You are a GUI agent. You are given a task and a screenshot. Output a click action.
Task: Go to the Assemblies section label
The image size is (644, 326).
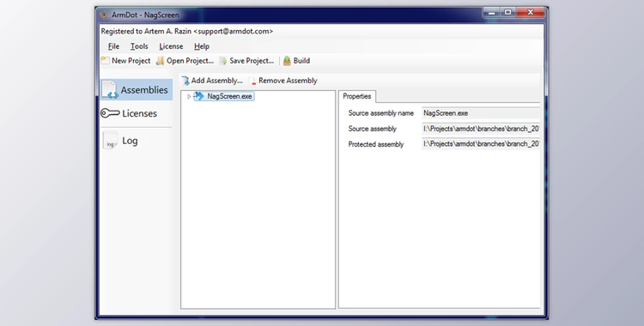tap(144, 90)
